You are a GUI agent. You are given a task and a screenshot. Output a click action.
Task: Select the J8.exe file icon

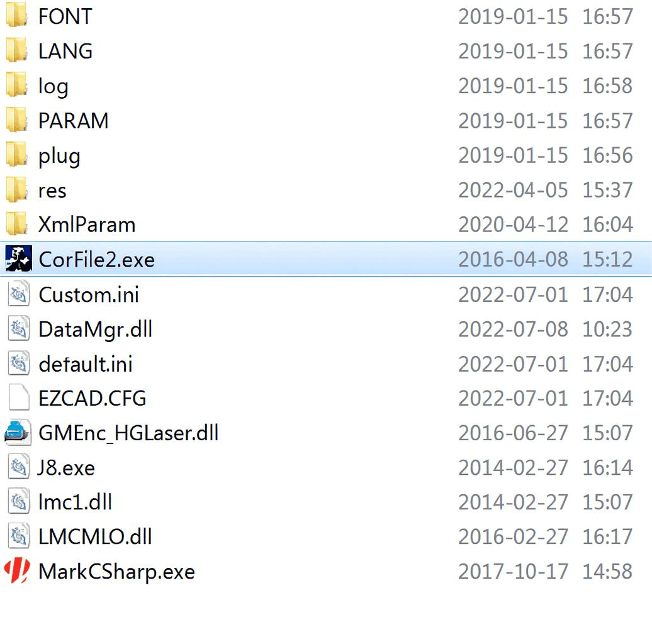(19, 467)
